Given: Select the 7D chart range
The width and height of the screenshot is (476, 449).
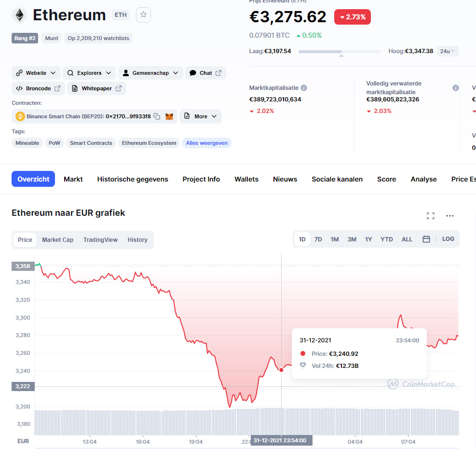Looking at the screenshot, I should coord(318,239).
